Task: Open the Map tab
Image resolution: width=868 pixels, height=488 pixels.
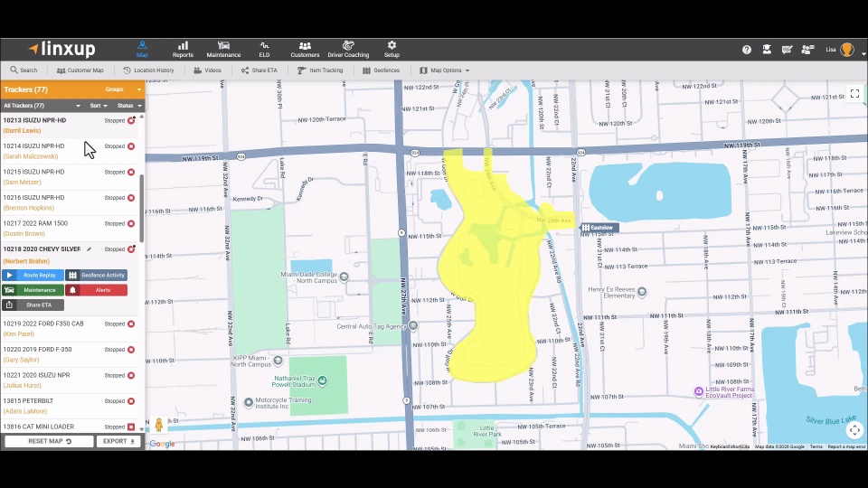Action: coord(142,49)
